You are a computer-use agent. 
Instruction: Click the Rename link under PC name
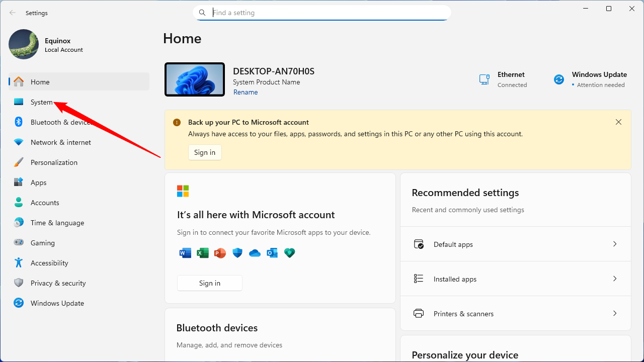(246, 93)
